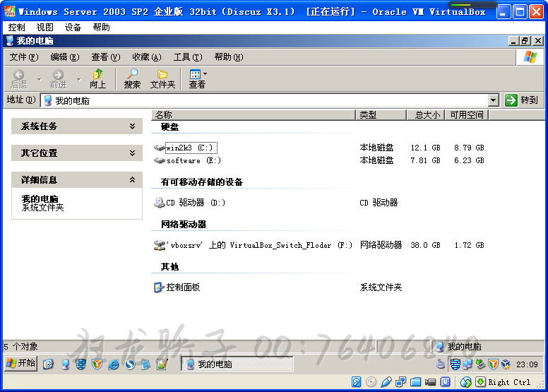Image resolution: width=548 pixels, height=392 pixels.
Task: Click the first quick launch icon beside Start
Action: 49,364
